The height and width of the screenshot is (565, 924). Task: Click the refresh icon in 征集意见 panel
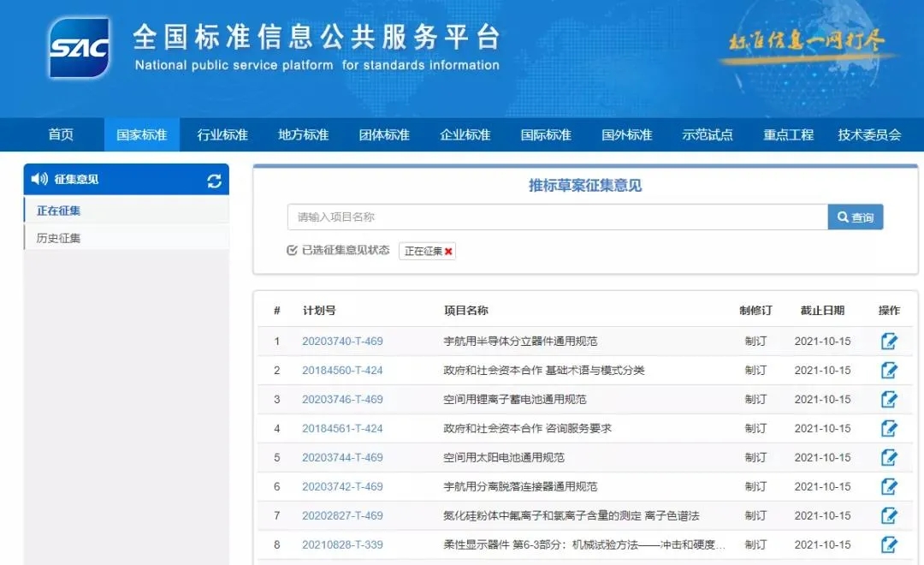tap(214, 181)
